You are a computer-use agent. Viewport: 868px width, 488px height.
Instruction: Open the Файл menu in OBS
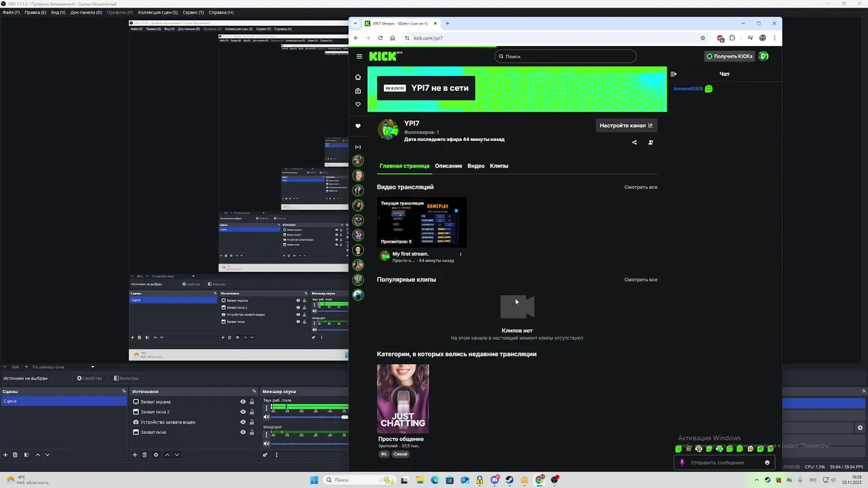[11, 12]
